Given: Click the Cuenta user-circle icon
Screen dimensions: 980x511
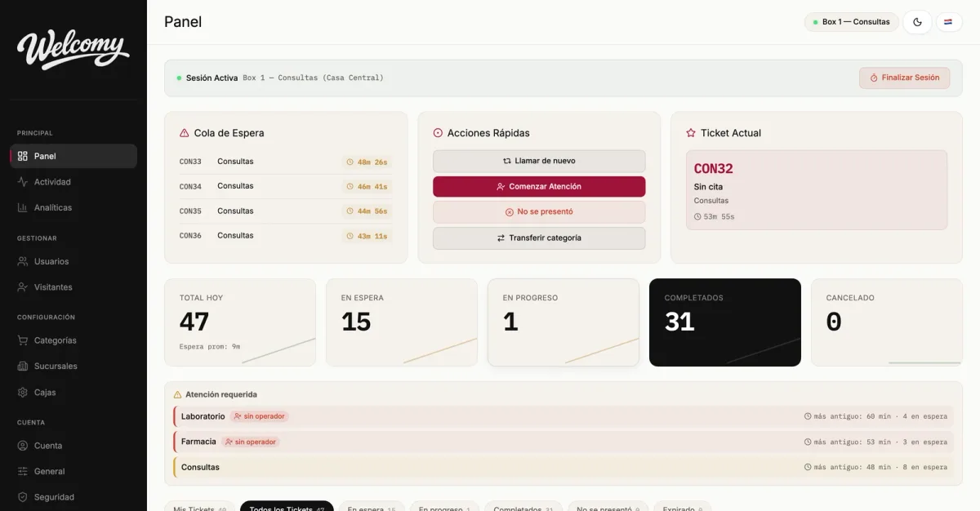Looking at the screenshot, I should (x=23, y=446).
